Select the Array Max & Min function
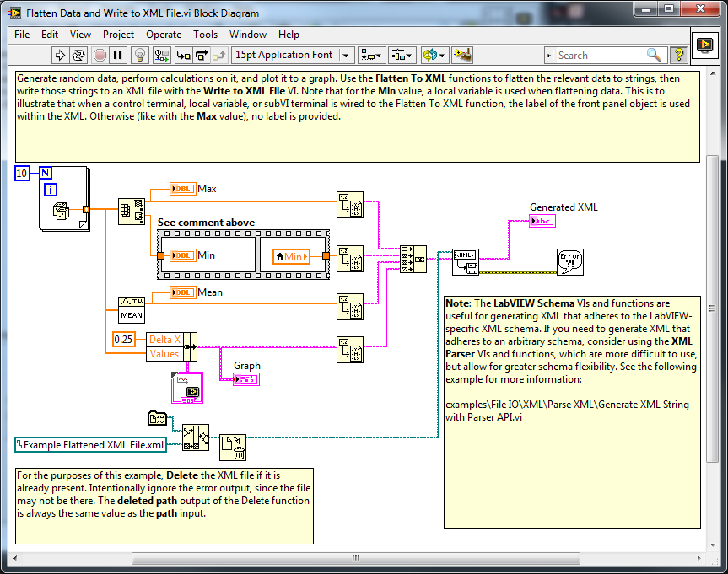 [132, 212]
